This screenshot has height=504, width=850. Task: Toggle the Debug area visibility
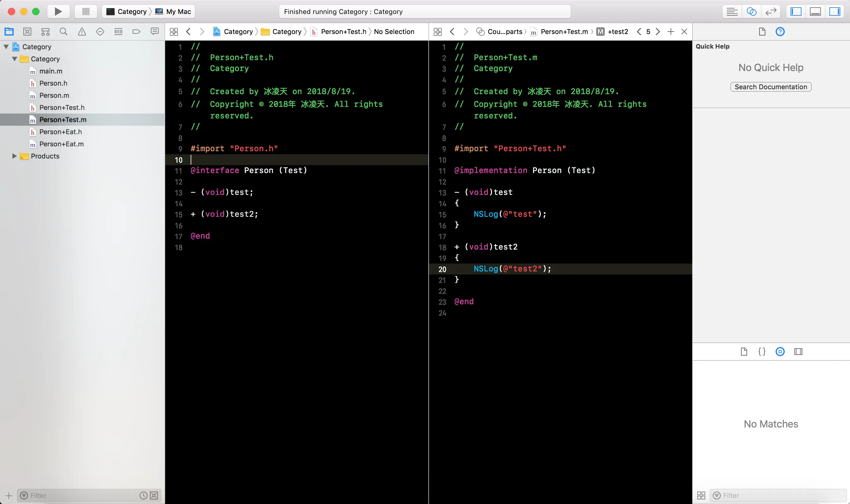815,12
